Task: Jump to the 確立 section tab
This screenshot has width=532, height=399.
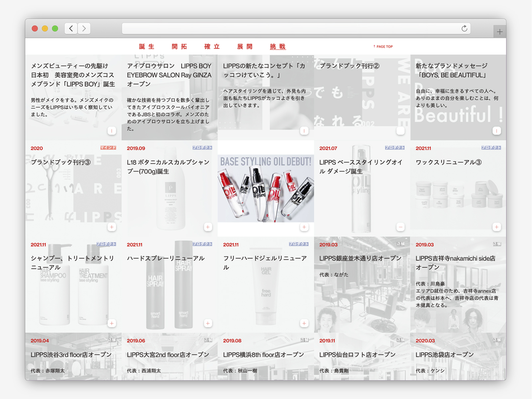Action: coord(212,47)
